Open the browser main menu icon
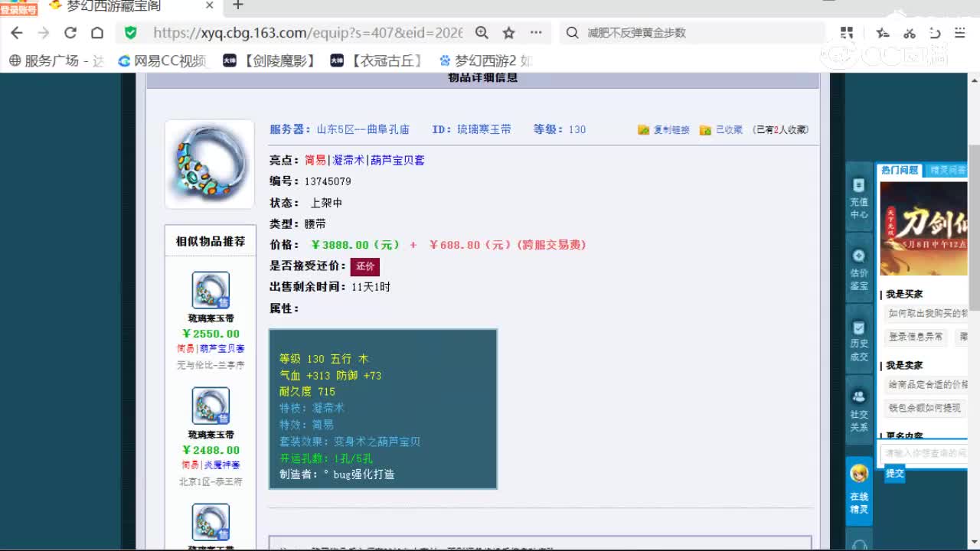The image size is (980, 551). tap(960, 33)
